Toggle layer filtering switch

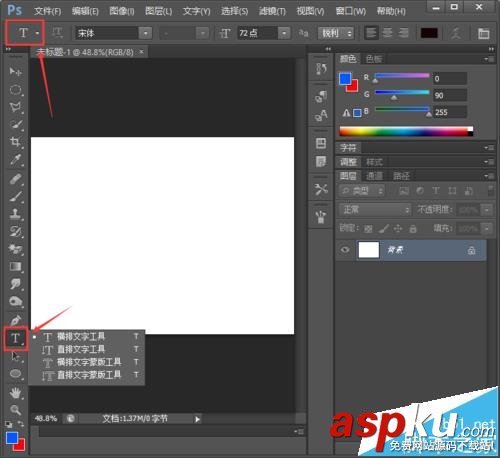(x=490, y=190)
